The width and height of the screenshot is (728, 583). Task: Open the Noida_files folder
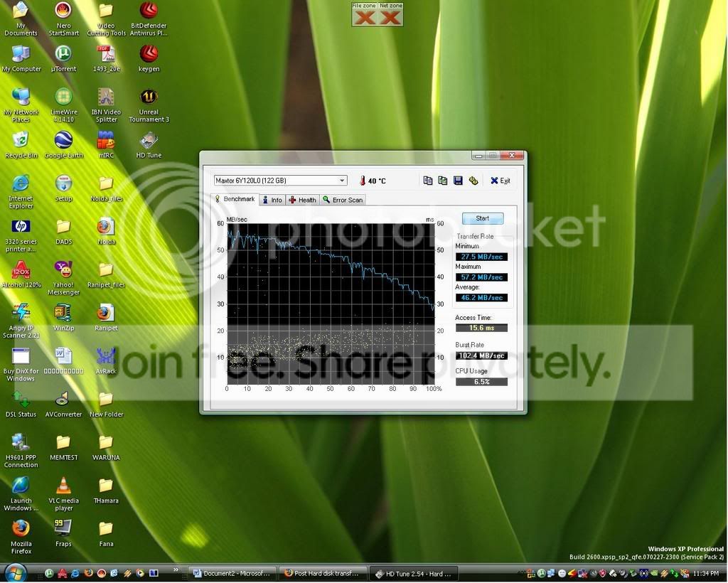pyautogui.click(x=107, y=188)
